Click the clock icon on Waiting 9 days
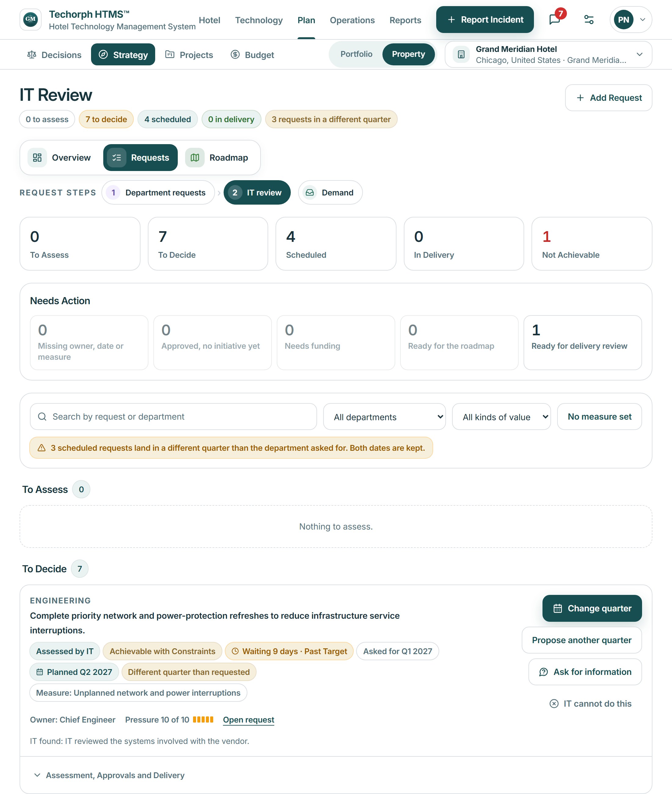 236,651
